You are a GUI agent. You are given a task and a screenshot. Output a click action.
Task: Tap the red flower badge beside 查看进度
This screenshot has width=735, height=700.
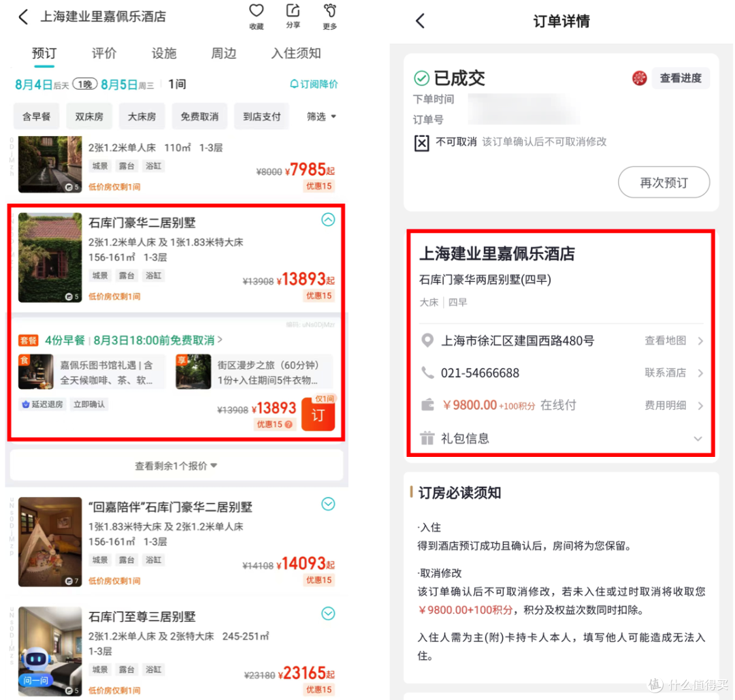coord(639,78)
